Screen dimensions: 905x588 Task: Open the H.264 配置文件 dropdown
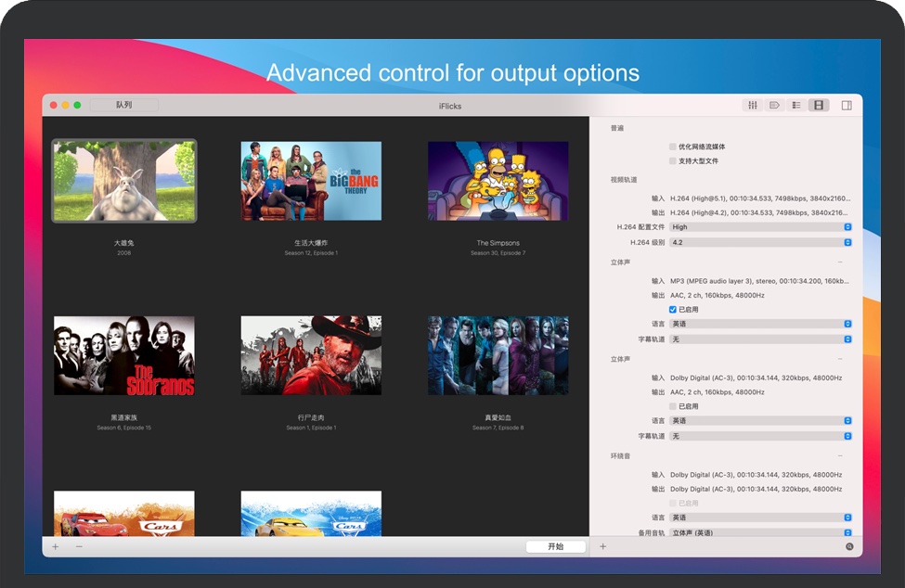pyautogui.click(x=759, y=227)
